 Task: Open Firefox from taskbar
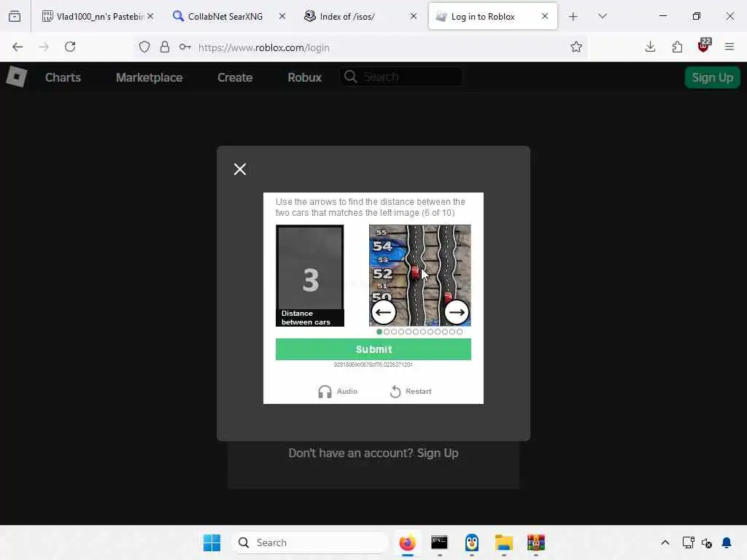pyautogui.click(x=407, y=542)
